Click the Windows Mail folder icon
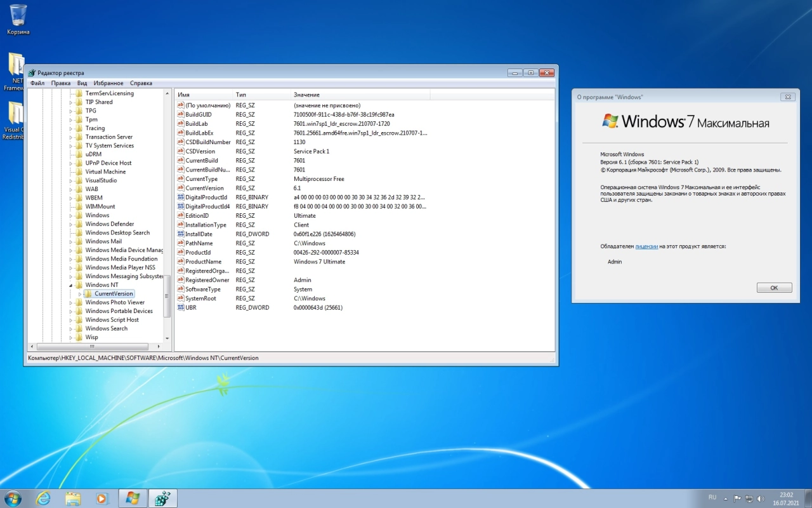Image resolution: width=812 pixels, height=508 pixels. 79,241
